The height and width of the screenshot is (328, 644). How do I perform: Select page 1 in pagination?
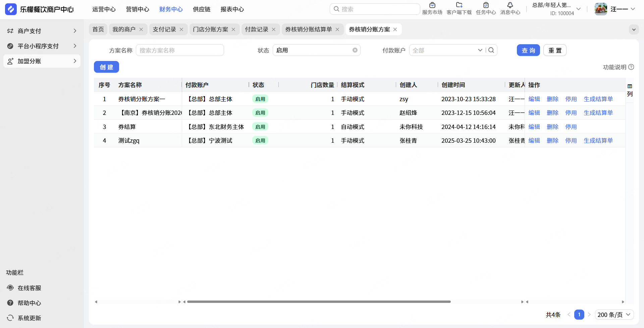click(x=579, y=315)
